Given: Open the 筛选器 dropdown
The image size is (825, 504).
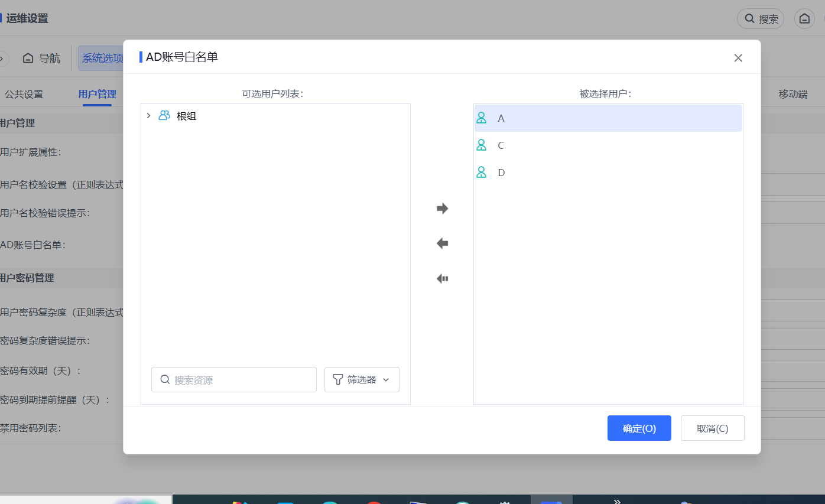Looking at the screenshot, I should [x=362, y=379].
